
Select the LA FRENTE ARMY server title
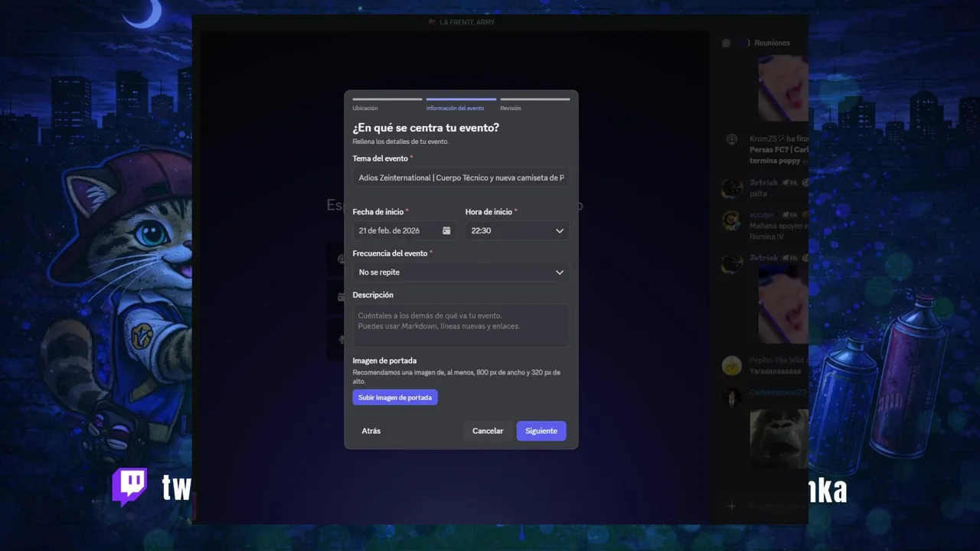(x=467, y=22)
